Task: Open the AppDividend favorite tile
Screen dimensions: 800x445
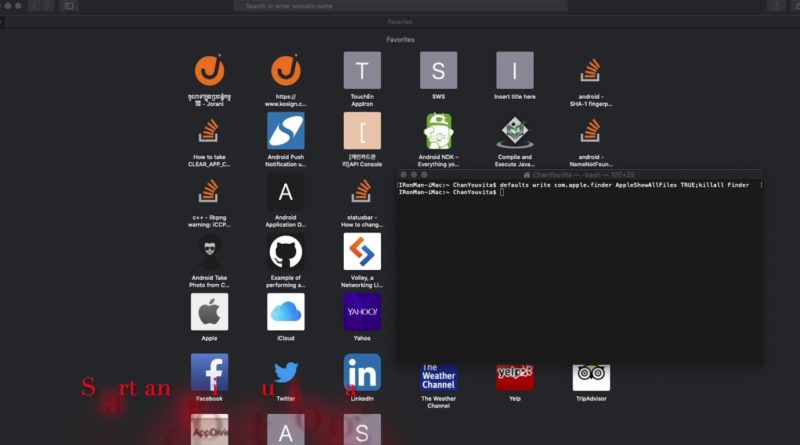Action: (209, 430)
